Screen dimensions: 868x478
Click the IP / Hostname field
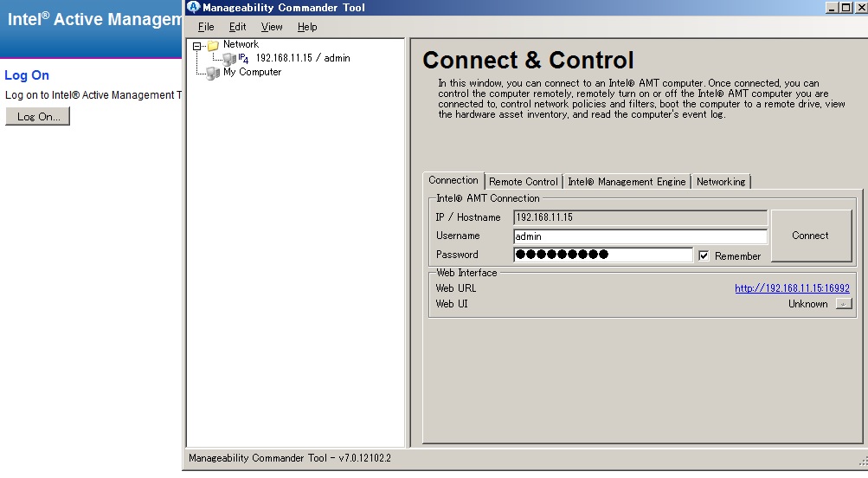640,217
